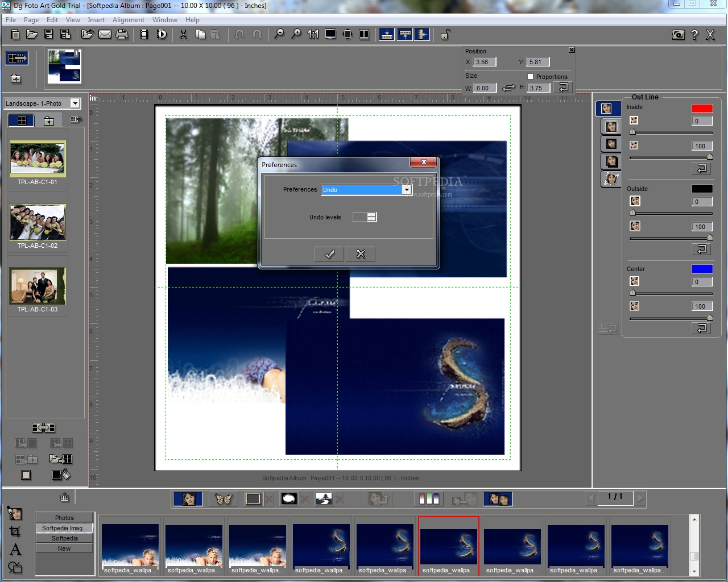Click the filmstrip icon in toolbar
This screenshot has height=582, width=728.
tap(144, 35)
